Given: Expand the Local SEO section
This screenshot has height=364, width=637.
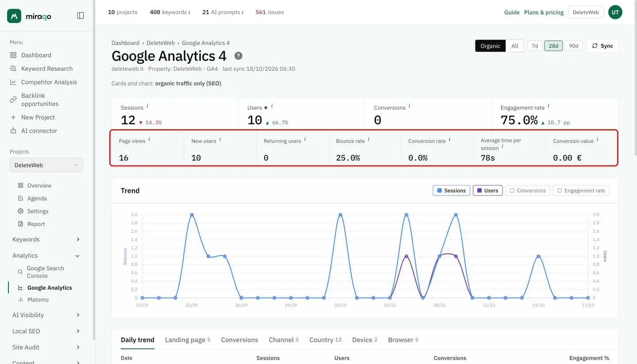Looking at the screenshot, I should [x=46, y=331].
